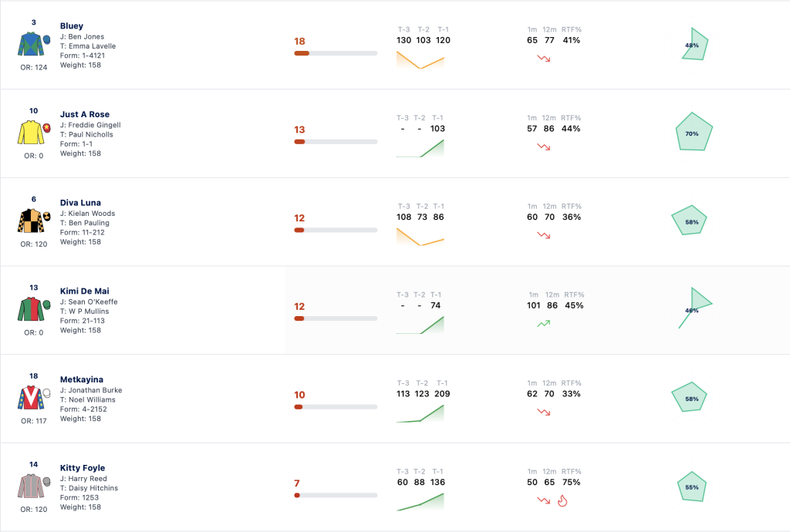Click Kitty Foyle's grey striped silks icon

click(34, 486)
